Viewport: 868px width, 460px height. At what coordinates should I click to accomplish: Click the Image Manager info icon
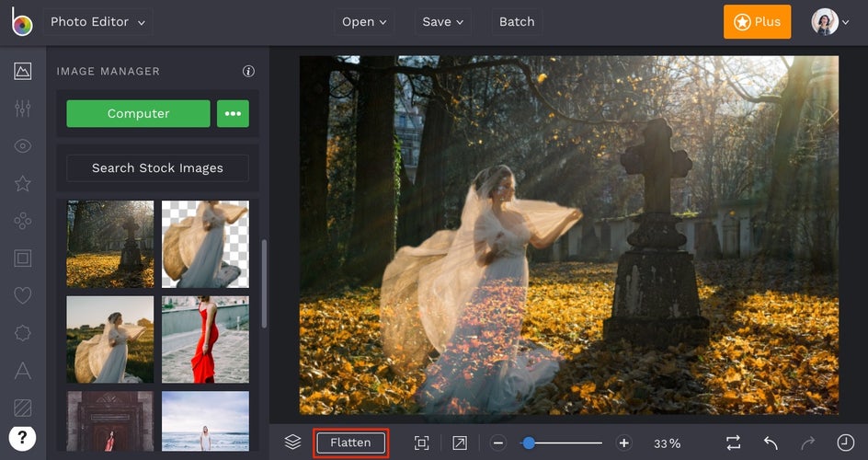[x=248, y=71]
